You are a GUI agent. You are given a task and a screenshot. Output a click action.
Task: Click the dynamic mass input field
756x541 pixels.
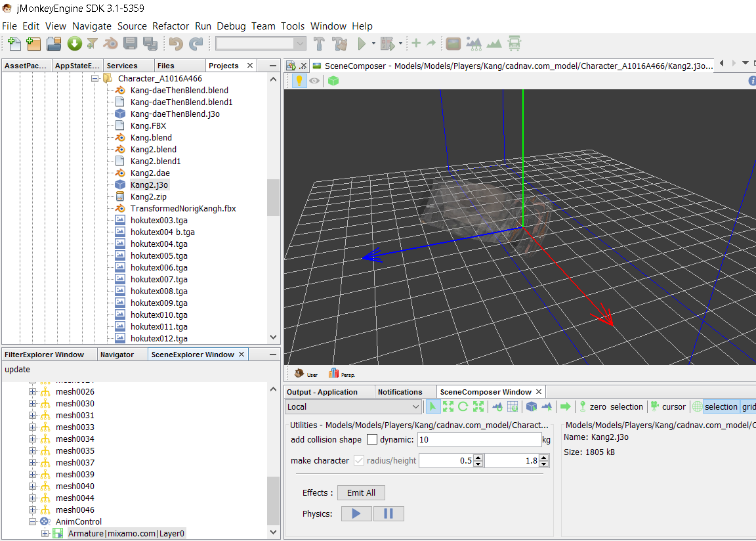point(479,439)
